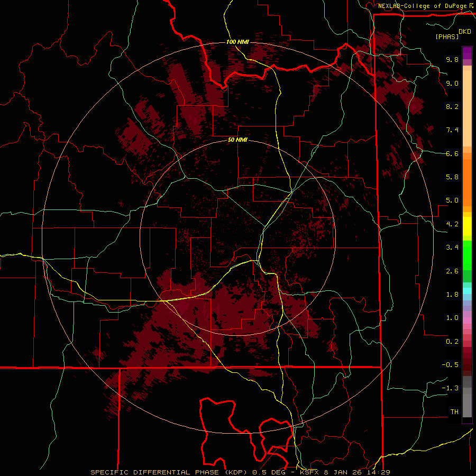Click the KSFX 8 JAN 26 14:29 timestamp
Image resolution: width=476 pixels, height=476 pixels.
(x=345, y=472)
